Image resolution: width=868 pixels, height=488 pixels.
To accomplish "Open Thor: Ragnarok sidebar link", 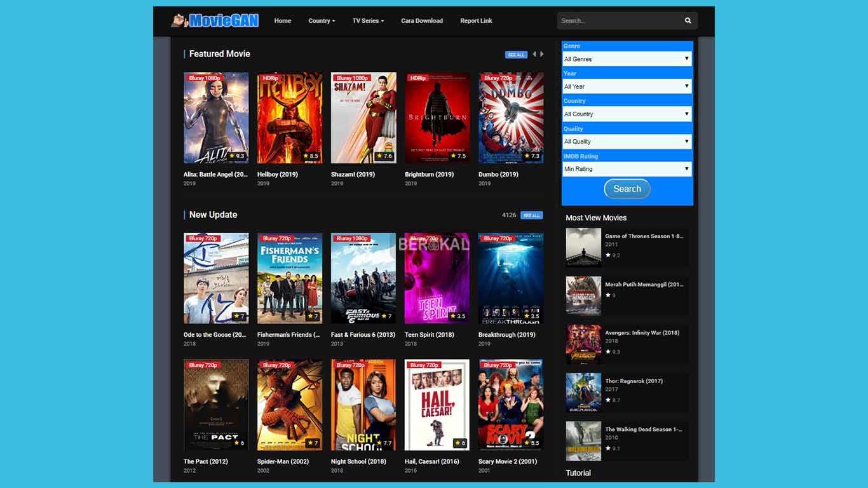I will point(634,381).
